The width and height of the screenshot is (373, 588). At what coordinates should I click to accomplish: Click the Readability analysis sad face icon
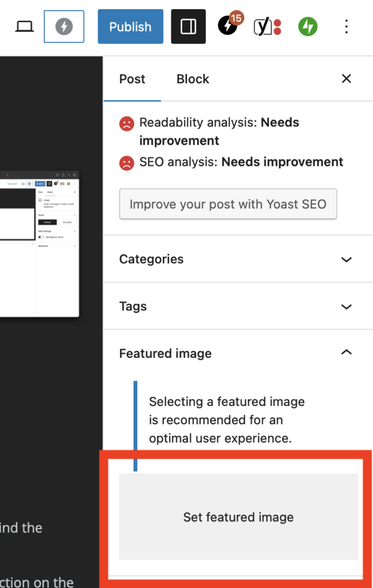pyautogui.click(x=126, y=123)
